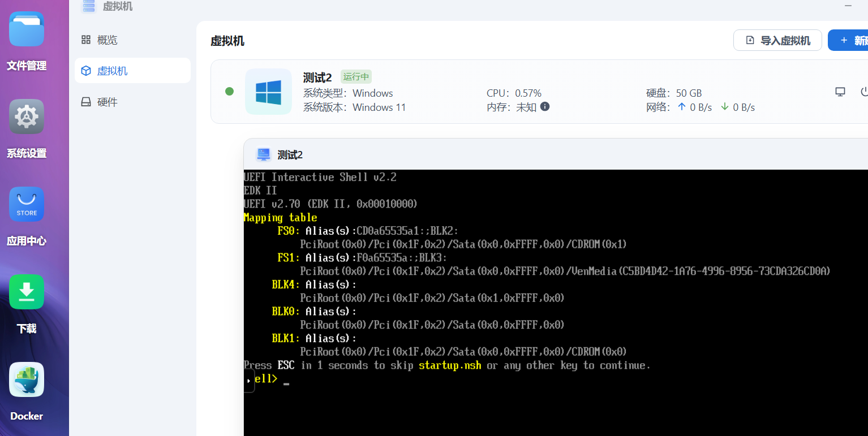Screen dimensions: 868x436
Task: Click the Windows logo VM thumbnail
Action: pyautogui.click(x=268, y=92)
